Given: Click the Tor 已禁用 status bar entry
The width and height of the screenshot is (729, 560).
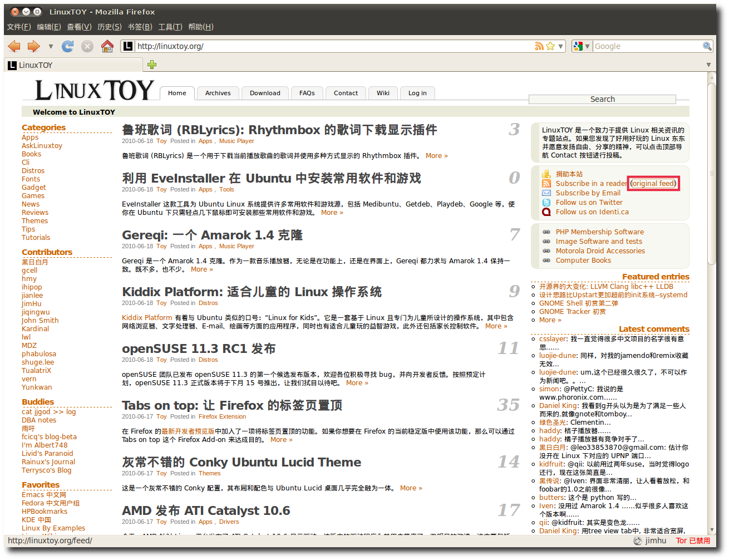Looking at the screenshot, I should (x=693, y=541).
